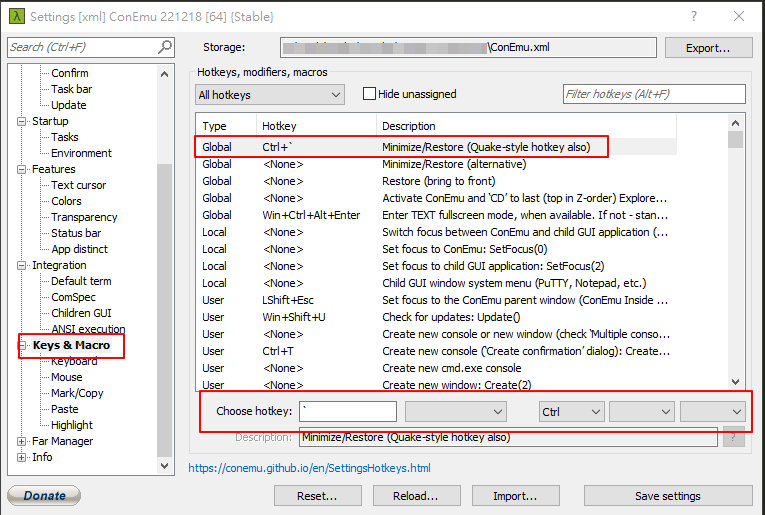This screenshot has height=515, width=765.
Task: Click the Hotkey column header
Action: pos(316,126)
